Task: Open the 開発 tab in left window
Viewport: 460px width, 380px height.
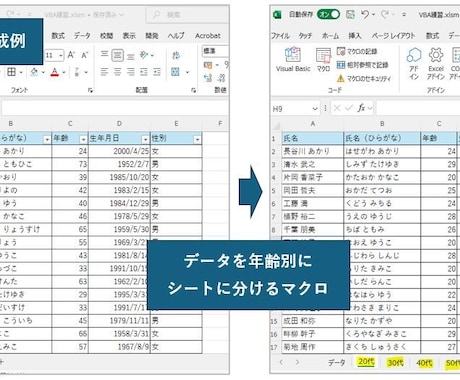Action: pos(152,36)
